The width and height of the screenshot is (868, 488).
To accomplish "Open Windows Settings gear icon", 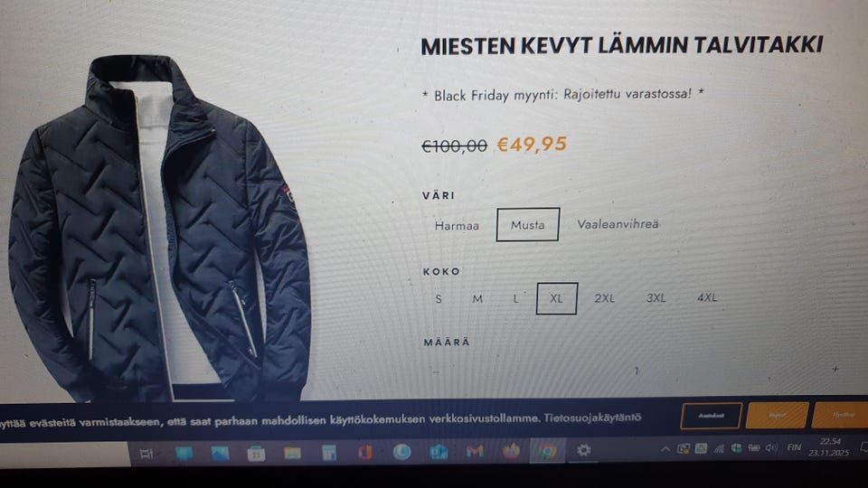I will coord(583,450).
